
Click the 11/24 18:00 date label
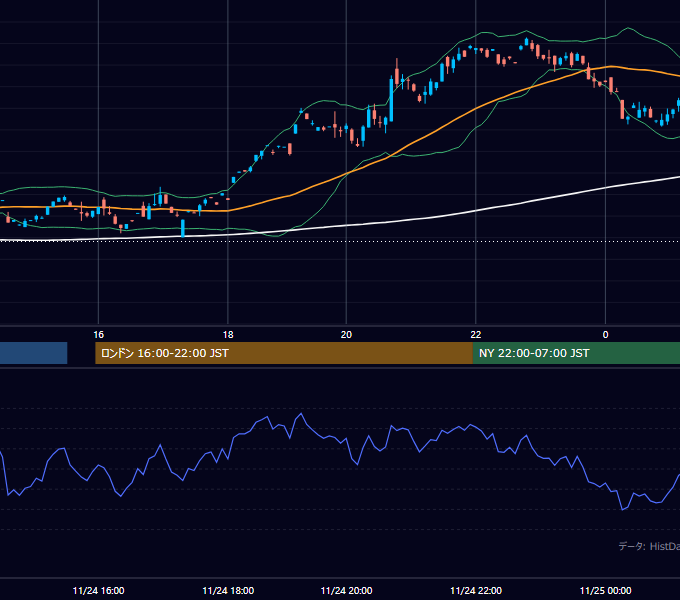[x=228, y=590]
